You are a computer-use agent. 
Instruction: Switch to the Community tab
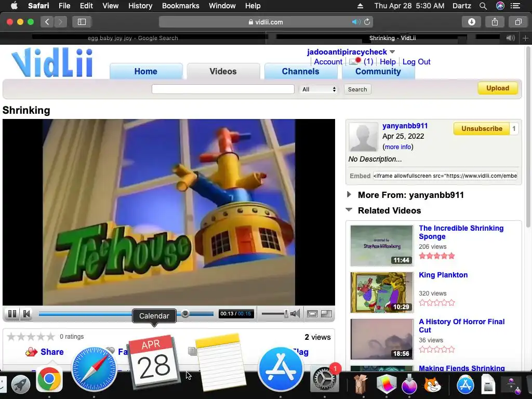[378, 71]
